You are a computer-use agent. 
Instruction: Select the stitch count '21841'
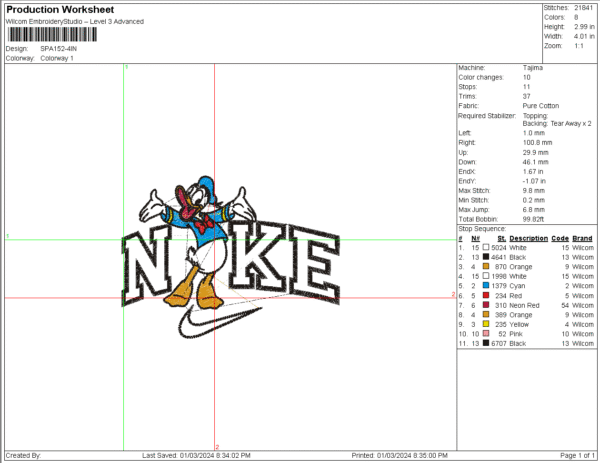coord(584,8)
